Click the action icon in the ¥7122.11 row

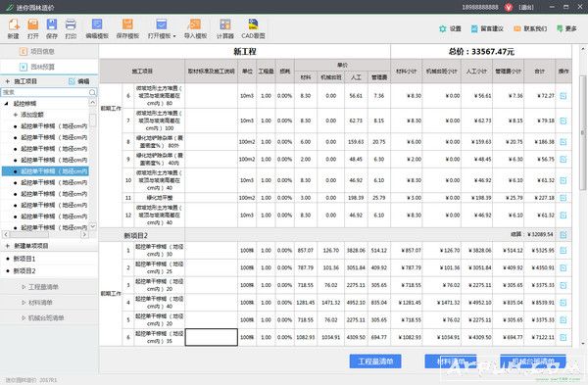pos(563,337)
